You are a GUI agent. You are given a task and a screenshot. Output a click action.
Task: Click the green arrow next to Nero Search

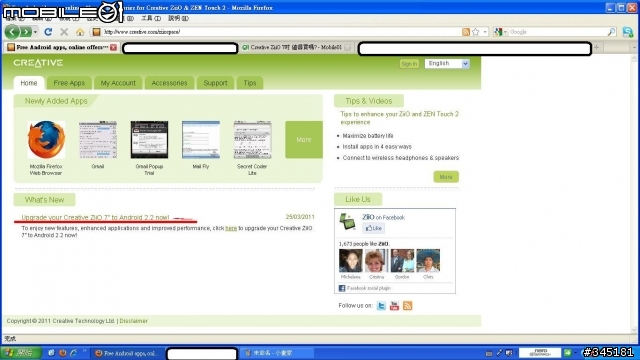tap(567, 353)
